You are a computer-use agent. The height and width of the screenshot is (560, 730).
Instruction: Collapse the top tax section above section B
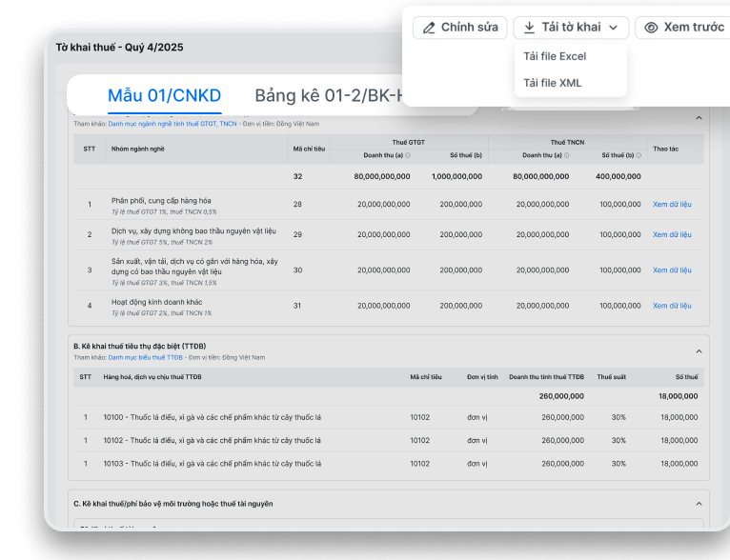click(x=698, y=118)
